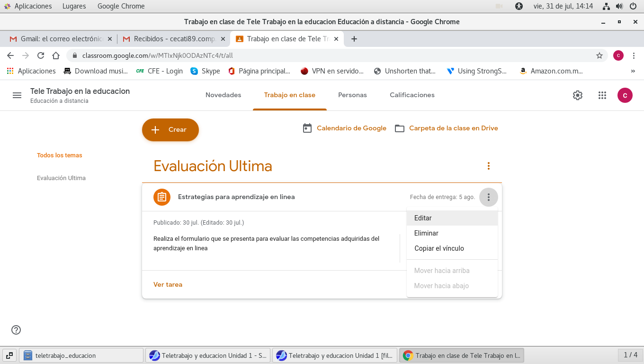Choose Eliminar in the assignment menu
Image resolution: width=644 pixels, height=364 pixels.
(x=426, y=233)
